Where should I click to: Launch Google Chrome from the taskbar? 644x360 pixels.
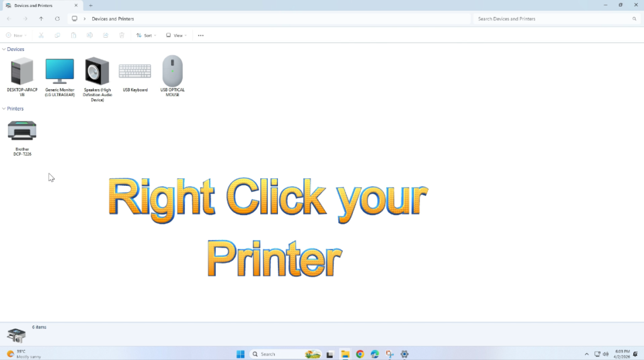pos(360,354)
